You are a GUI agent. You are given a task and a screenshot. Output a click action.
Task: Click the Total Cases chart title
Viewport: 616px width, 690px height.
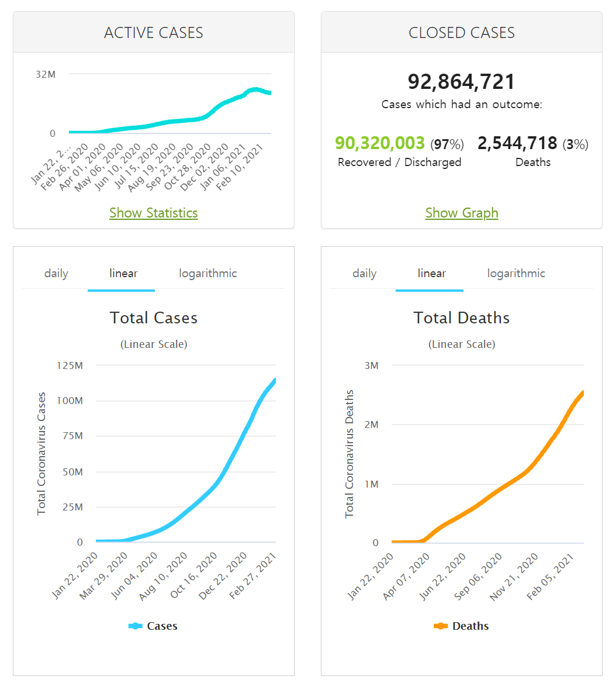tap(153, 318)
